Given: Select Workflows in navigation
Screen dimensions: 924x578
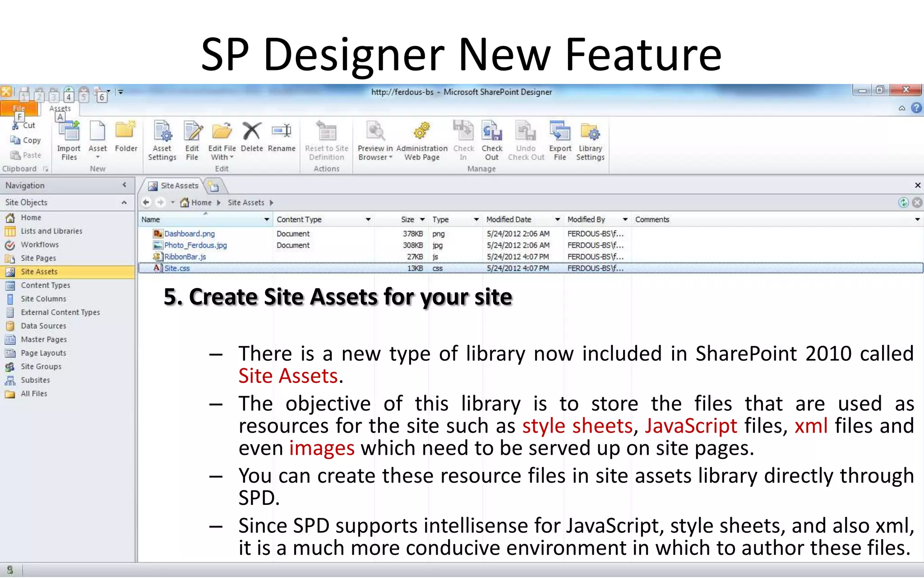Looking at the screenshot, I should 40,245.
